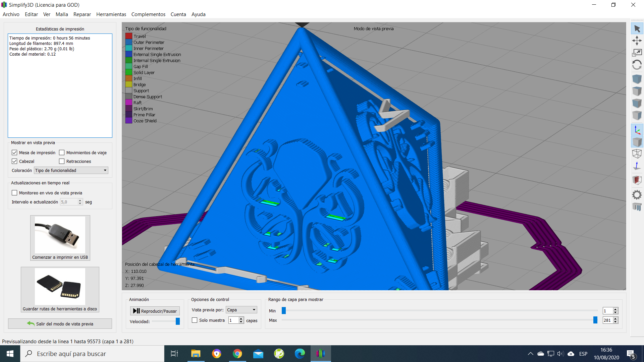Increase Min layer value with up arrow
The image size is (644, 362).
tap(615, 309)
